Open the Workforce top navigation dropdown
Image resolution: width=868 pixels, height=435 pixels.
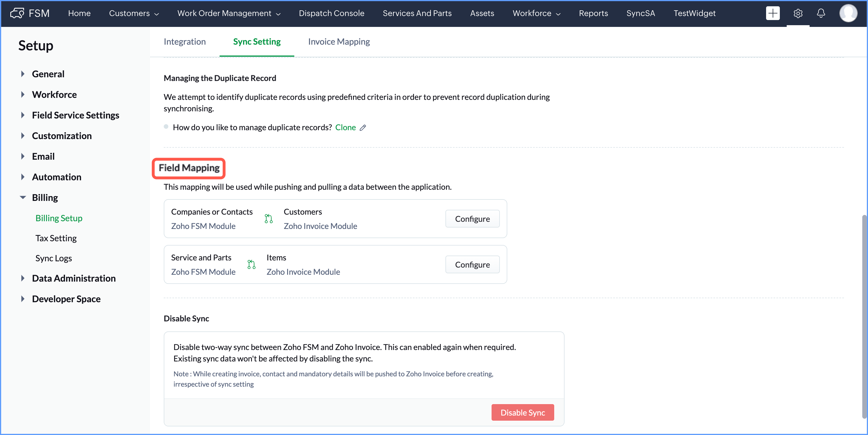[536, 13]
